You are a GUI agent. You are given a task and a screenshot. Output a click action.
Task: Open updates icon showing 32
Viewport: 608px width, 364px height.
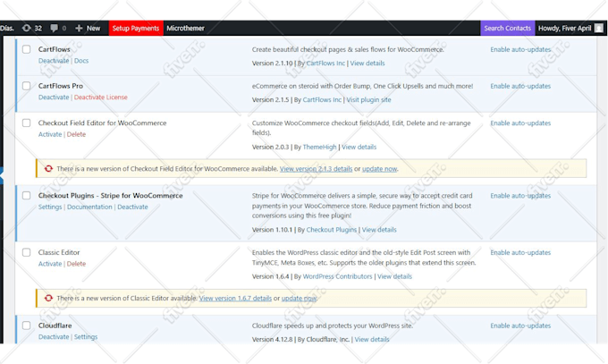tap(32, 28)
